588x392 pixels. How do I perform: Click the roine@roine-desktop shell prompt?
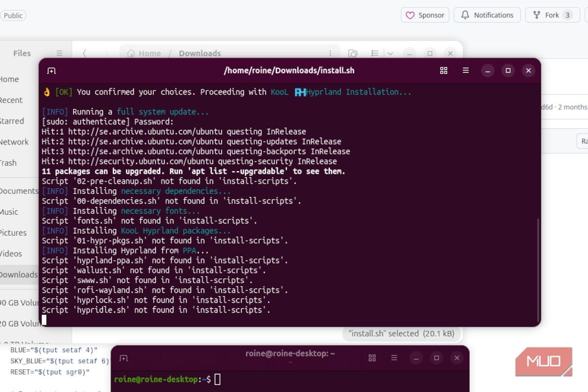(162, 379)
